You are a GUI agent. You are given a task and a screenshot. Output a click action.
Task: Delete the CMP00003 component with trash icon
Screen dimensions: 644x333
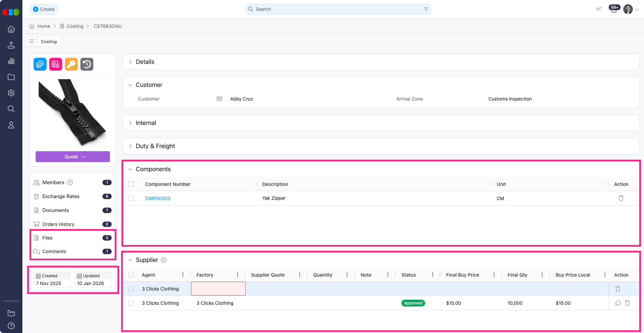[x=621, y=198]
